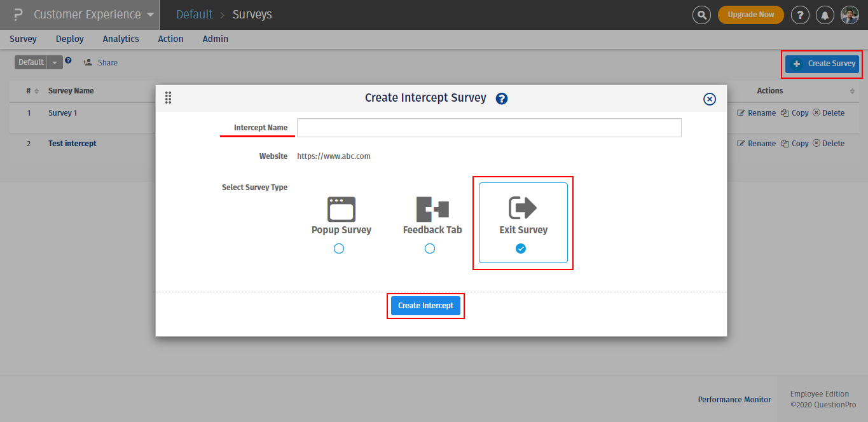Viewport: 868px width, 422px height.
Task: Expand the Default folder dropdown
Action: click(x=53, y=62)
